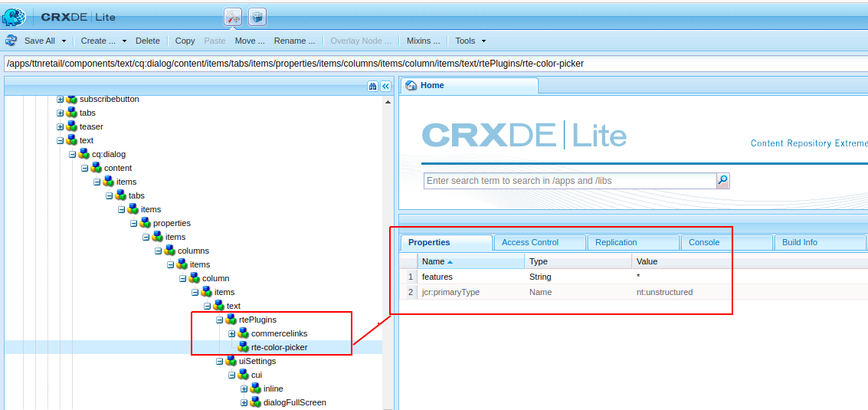Open the Save All dropdown arrow
The width and height of the screenshot is (868, 410).
[x=64, y=41]
